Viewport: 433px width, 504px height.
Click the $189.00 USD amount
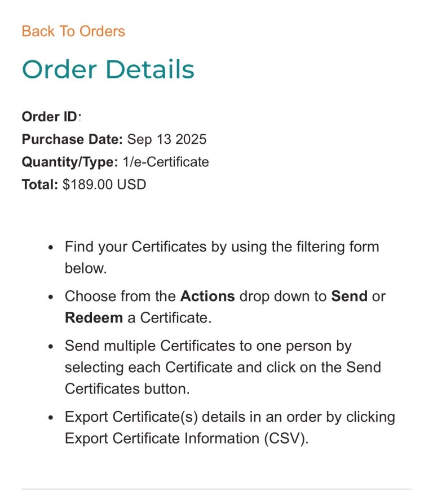tap(104, 184)
